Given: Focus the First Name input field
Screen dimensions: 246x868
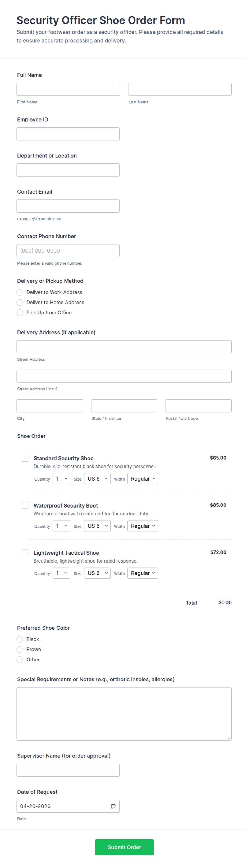Looking at the screenshot, I should coord(69,89).
